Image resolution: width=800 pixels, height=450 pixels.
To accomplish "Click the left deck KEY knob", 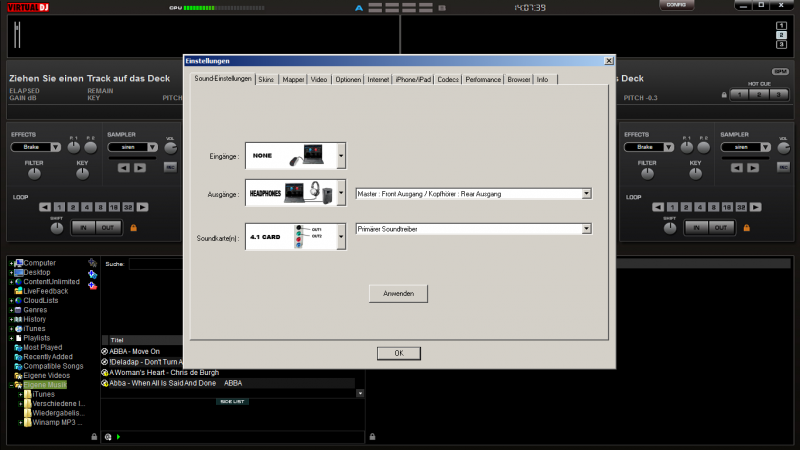I will pos(82,174).
